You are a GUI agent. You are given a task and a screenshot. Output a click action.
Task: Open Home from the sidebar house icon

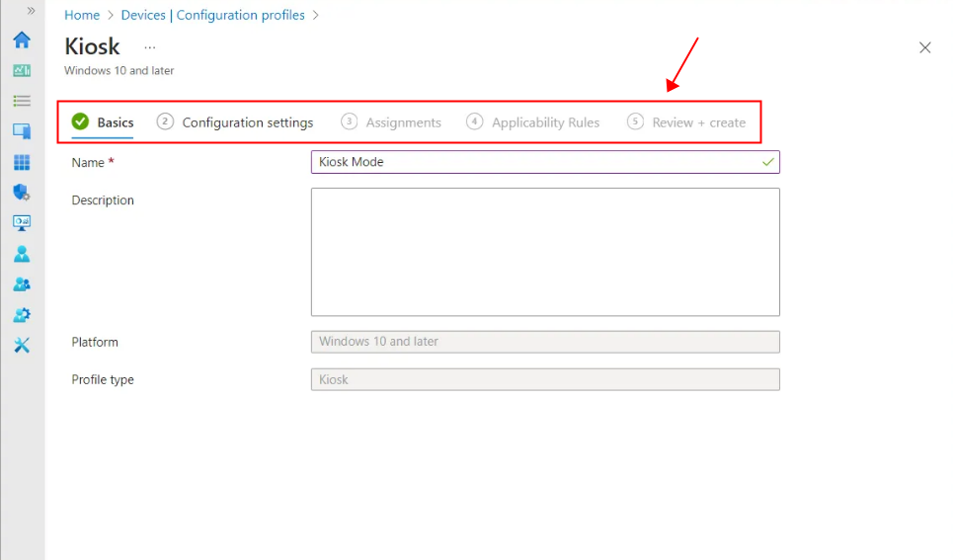(22, 40)
